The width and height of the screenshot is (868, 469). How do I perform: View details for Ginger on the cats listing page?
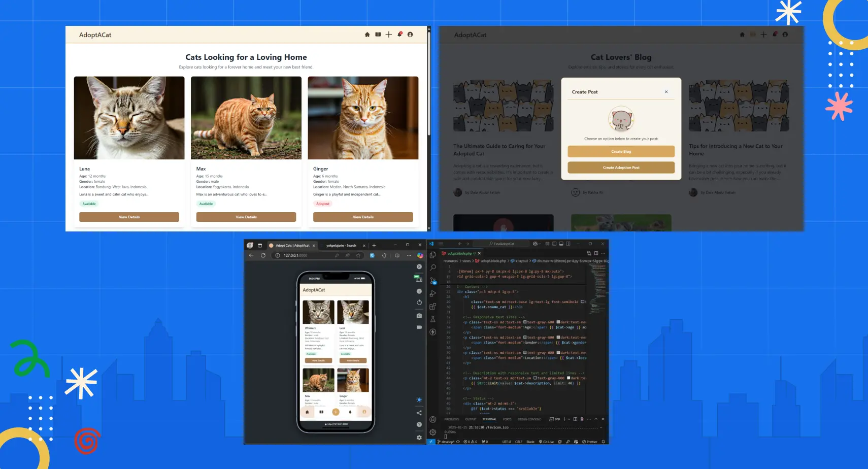click(363, 217)
